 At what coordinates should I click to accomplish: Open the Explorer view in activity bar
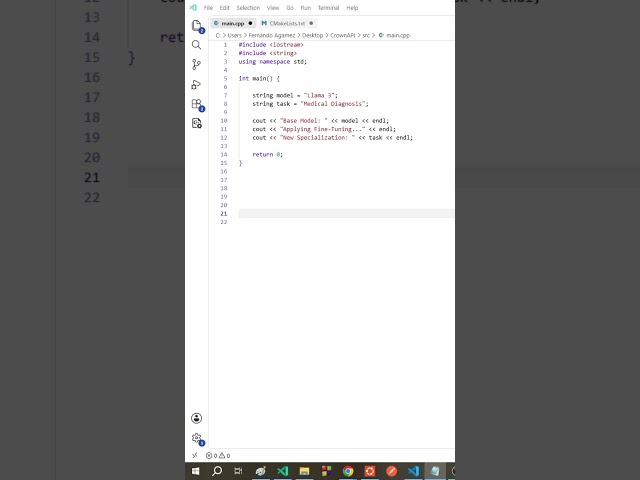pos(196,25)
